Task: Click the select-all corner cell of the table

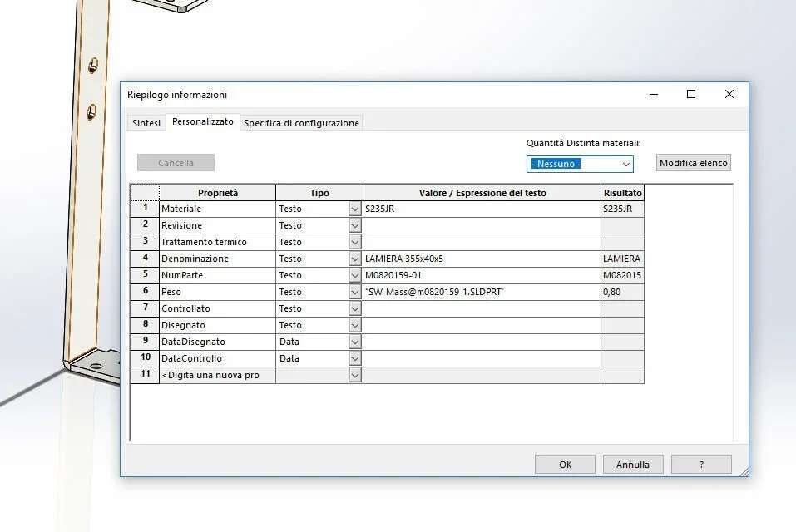Action: (x=146, y=193)
